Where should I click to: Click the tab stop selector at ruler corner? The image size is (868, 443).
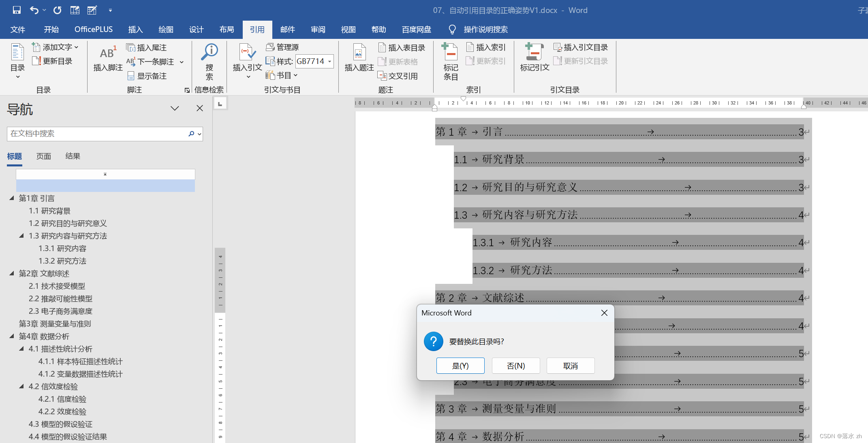click(220, 104)
